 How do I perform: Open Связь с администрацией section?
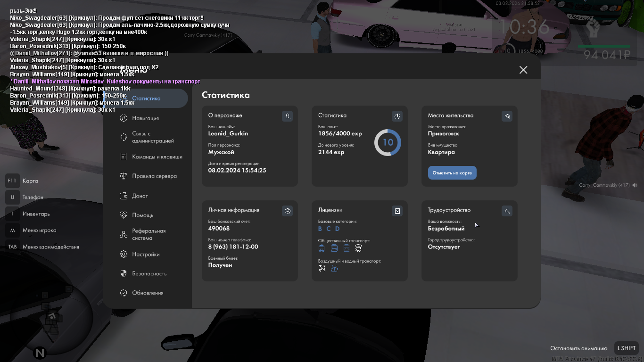point(152,137)
